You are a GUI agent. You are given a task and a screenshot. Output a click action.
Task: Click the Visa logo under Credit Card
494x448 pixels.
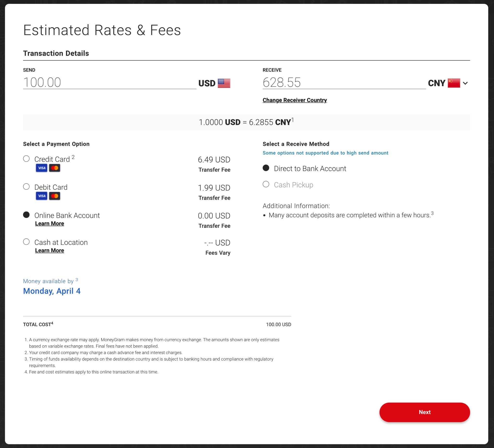pos(41,168)
